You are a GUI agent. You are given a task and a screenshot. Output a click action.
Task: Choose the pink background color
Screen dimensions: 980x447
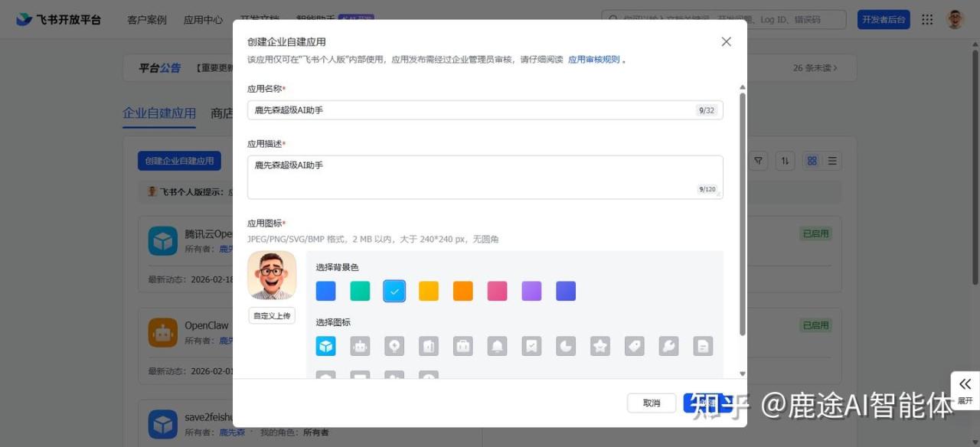click(497, 291)
